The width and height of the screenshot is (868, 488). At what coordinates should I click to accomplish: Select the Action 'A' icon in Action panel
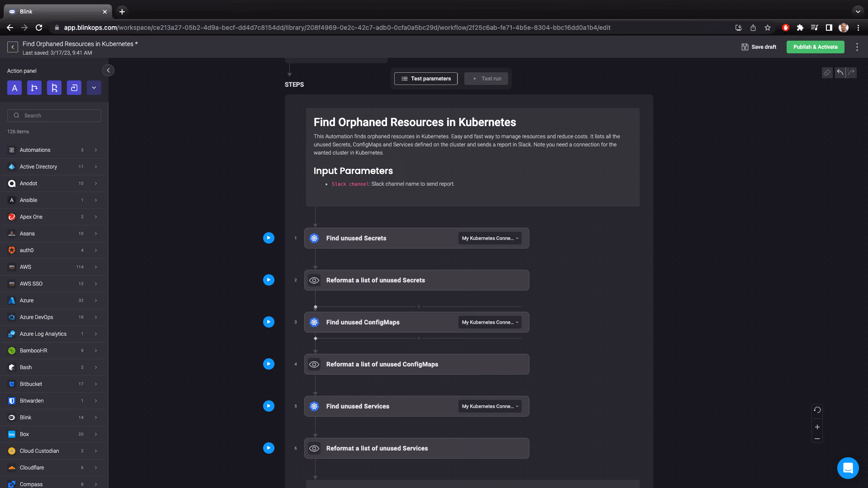click(x=14, y=88)
